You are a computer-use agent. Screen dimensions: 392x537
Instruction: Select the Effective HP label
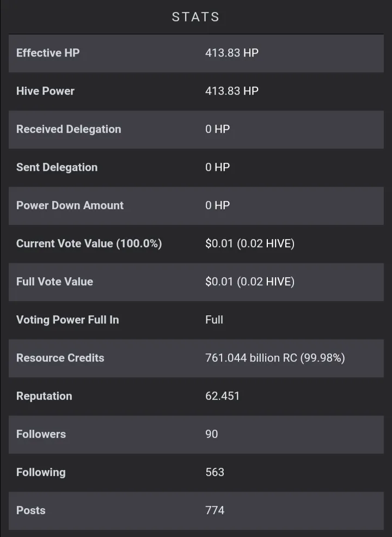click(x=48, y=53)
